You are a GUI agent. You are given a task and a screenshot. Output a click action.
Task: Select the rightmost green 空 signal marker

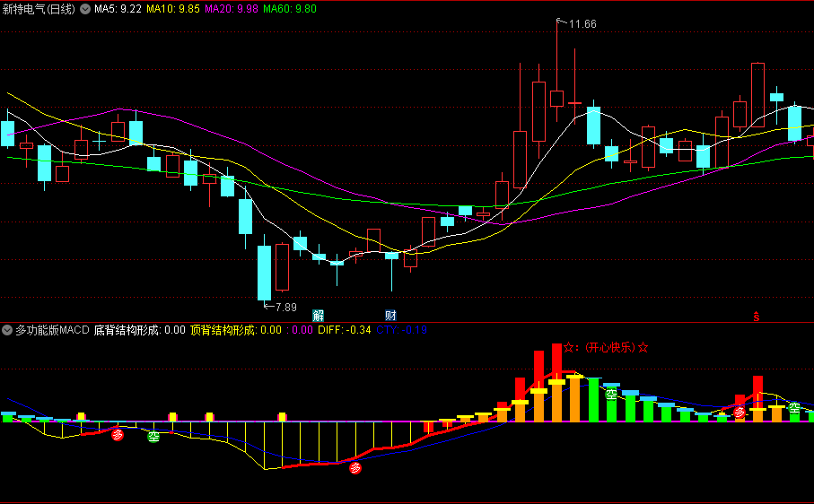pyautogui.click(x=795, y=408)
